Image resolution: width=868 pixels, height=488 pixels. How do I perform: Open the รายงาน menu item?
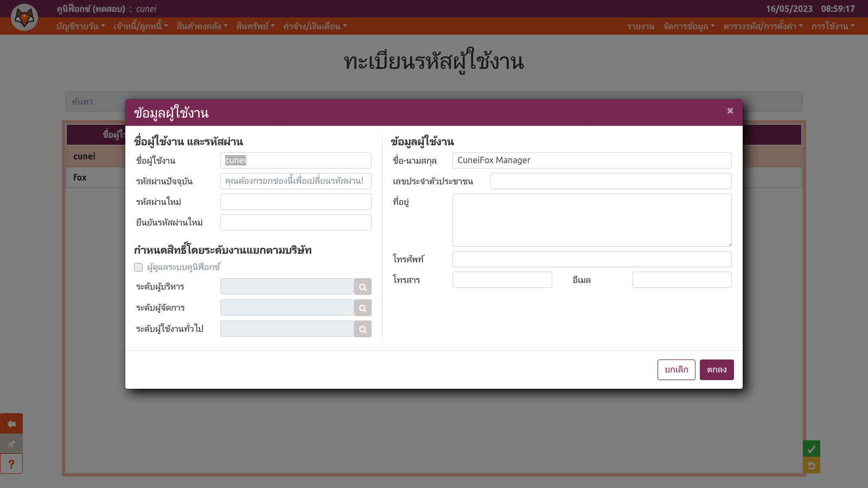[640, 26]
